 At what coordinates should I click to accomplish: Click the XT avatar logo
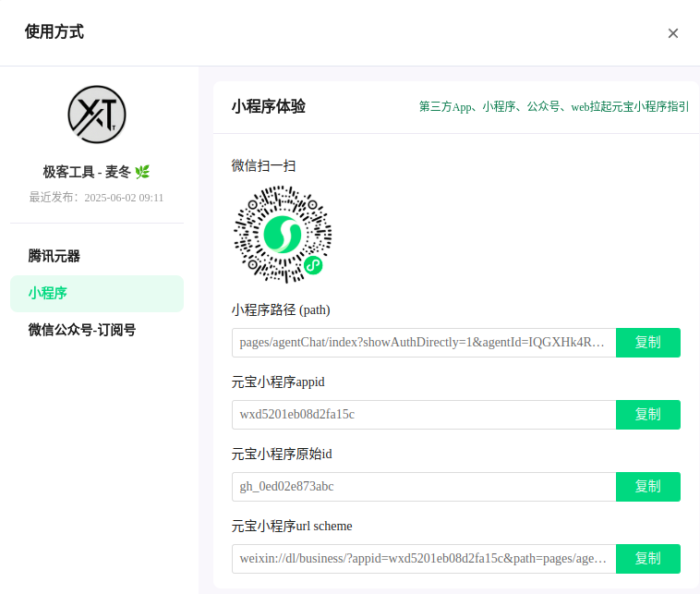point(97,115)
